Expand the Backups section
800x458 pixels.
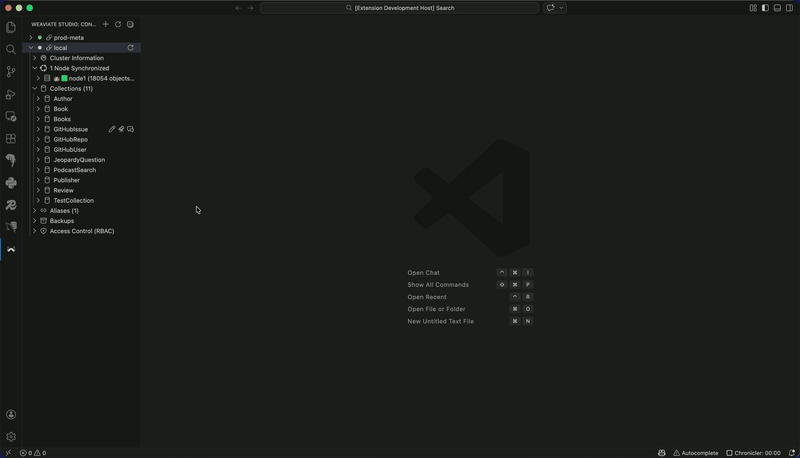tap(34, 221)
